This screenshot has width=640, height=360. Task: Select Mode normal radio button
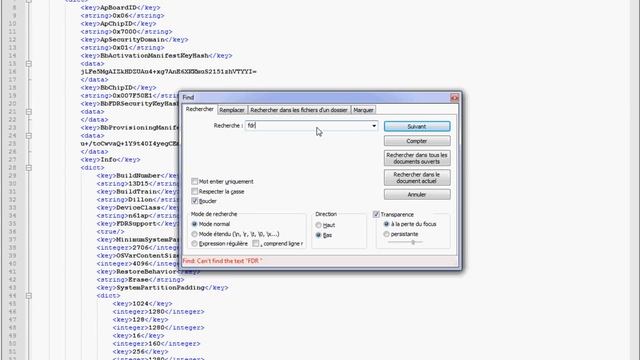[x=195, y=224]
